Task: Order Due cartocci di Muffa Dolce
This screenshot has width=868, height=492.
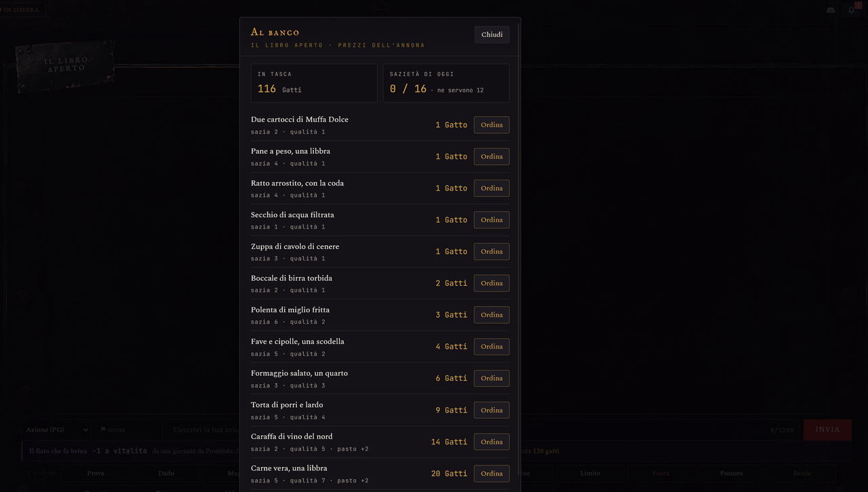Action: point(492,125)
